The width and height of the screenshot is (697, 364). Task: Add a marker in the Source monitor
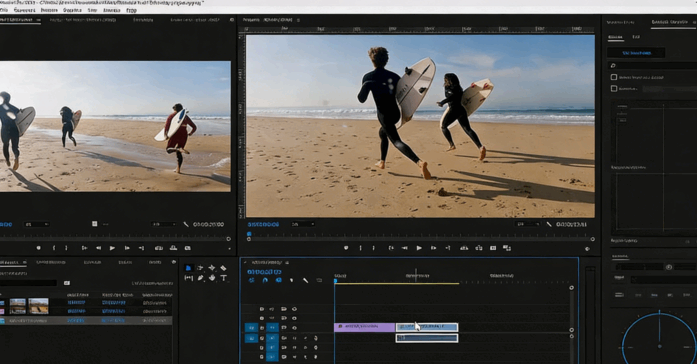pyautogui.click(x=39, y=248)
